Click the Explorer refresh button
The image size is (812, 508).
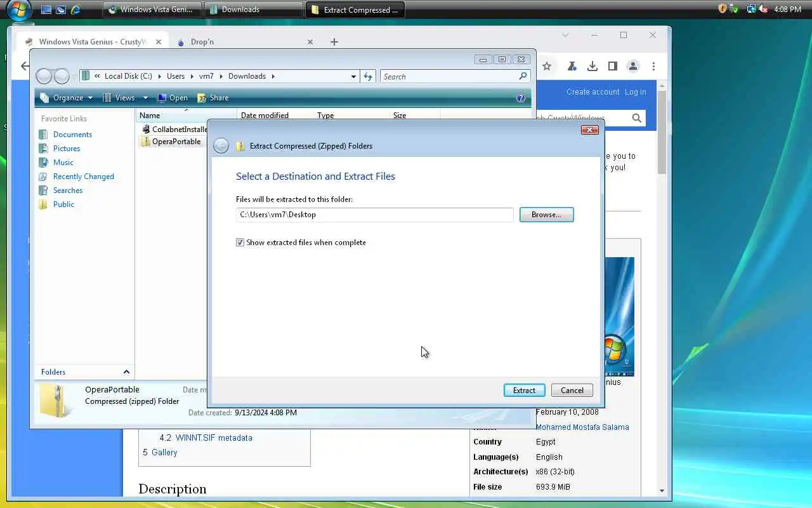[x=368, y=76]
